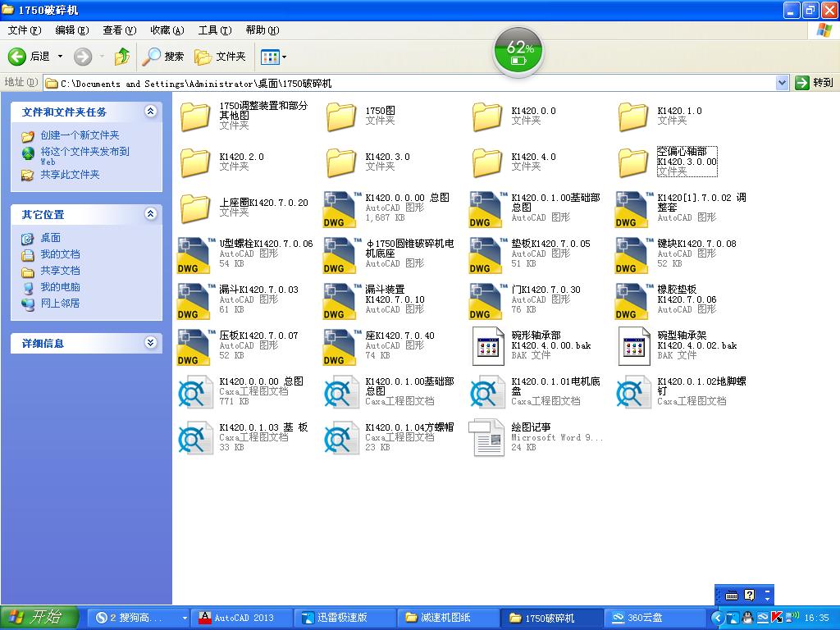Collapse the 其它位置 panel

pyautogui.click(x=151, y=214)
